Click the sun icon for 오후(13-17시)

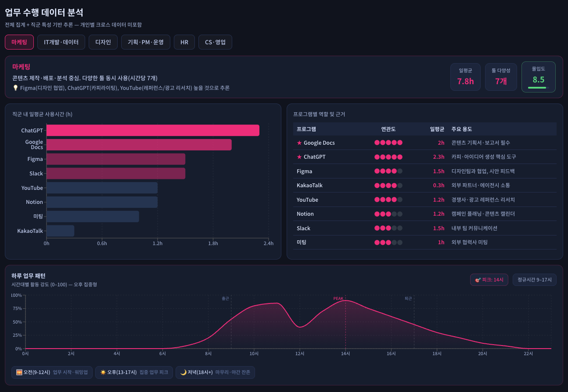[x=103, y=372]
